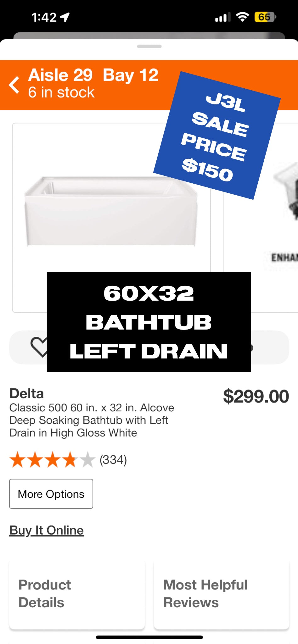This screenshot has width=298, height=644.
Task: Open the Product Details card
Action: click(x=77, y=594)
